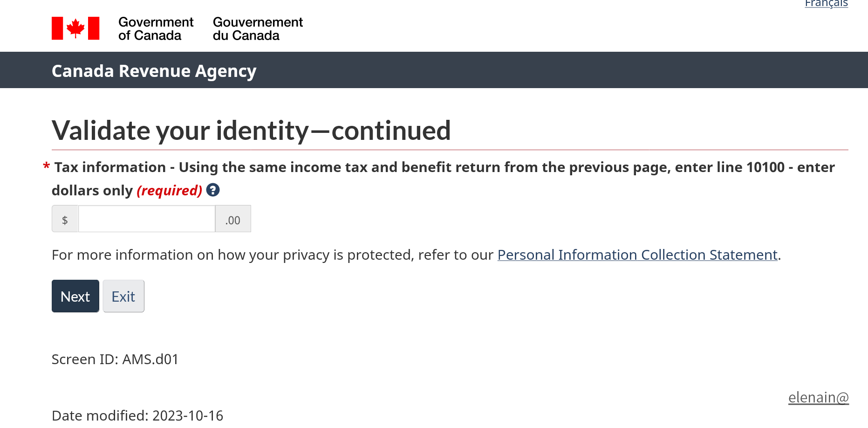Image resolution: width=868 pixels, height=428 pixels.
Task: Click the Gouvernement du Canada wordmark
Action: tap(258, 29)
